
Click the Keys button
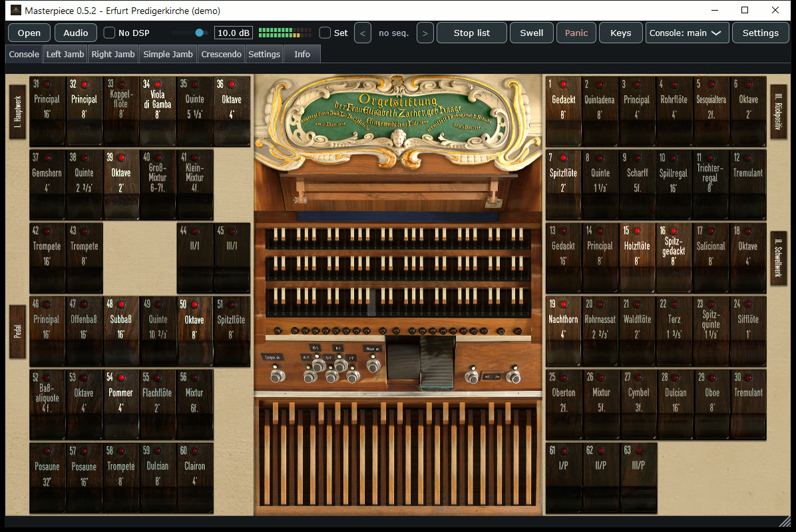click(x=620, y=33)
